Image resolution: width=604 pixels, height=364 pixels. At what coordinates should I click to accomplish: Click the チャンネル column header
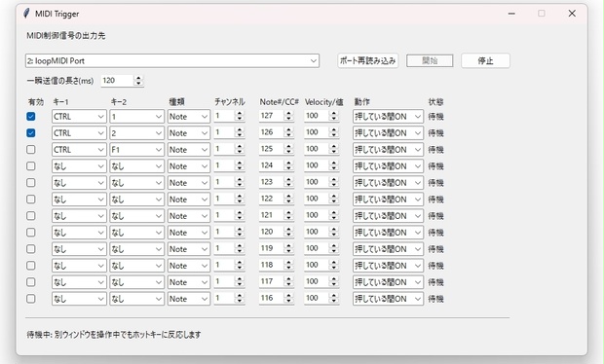(x=230, y=102)
